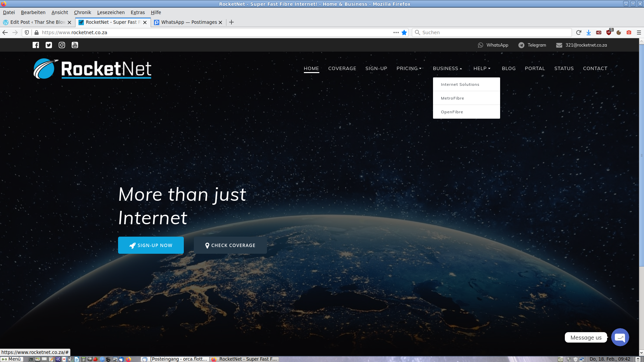Click the HD extension icon
Viewport: 644px width, 362px height.
tap(599, 33)
